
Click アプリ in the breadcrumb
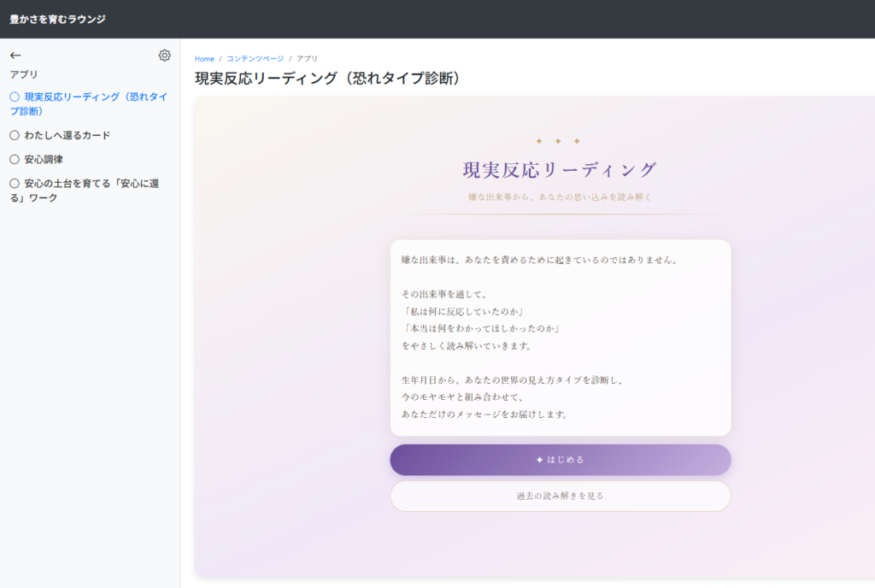pos(307,59)
